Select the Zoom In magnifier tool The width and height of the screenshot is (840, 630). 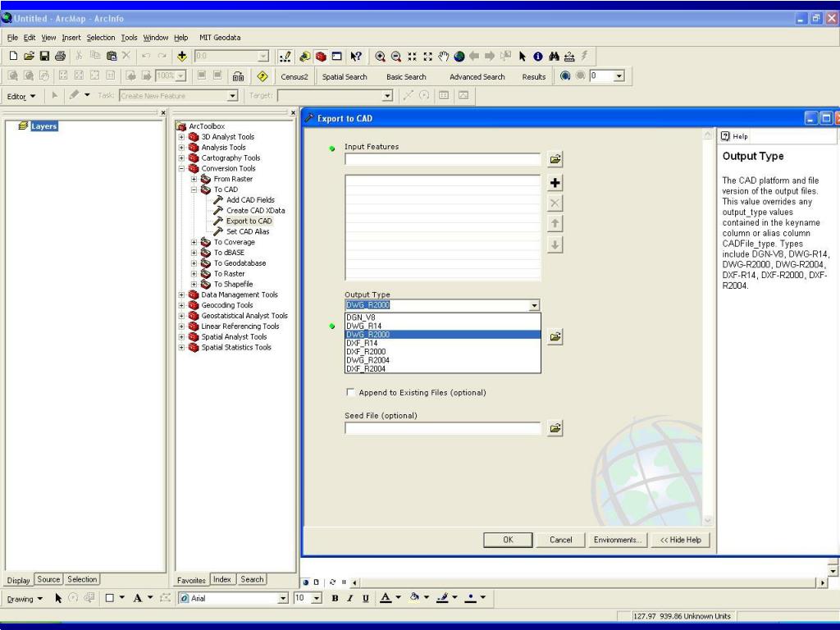(x=381, y=57)
